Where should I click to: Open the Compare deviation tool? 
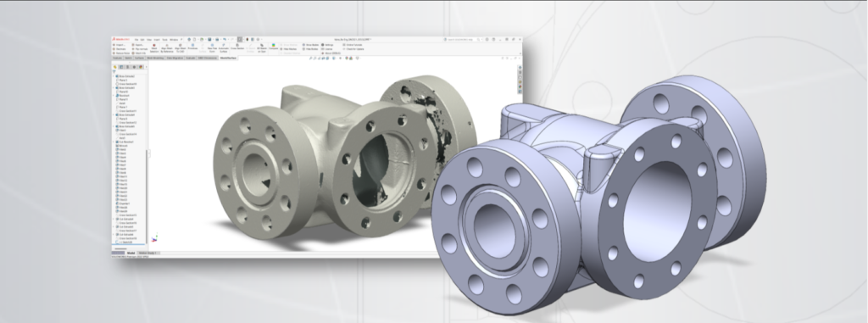tap(274, 47)
